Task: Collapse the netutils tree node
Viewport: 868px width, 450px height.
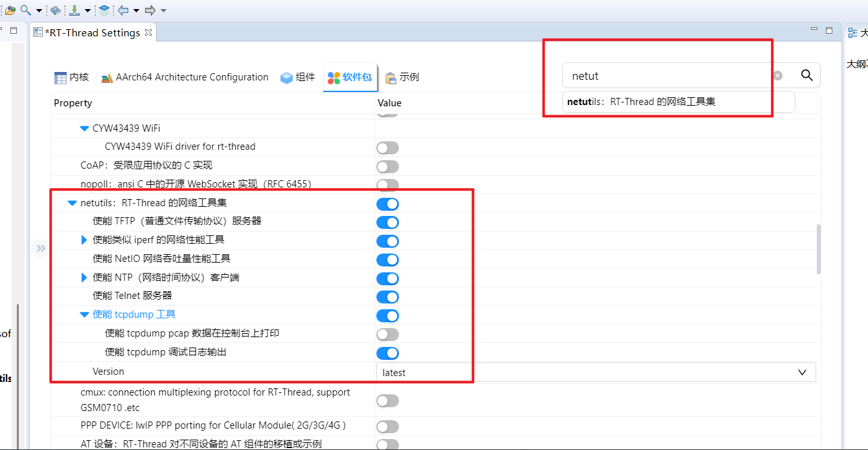Action: coord(72,204)
